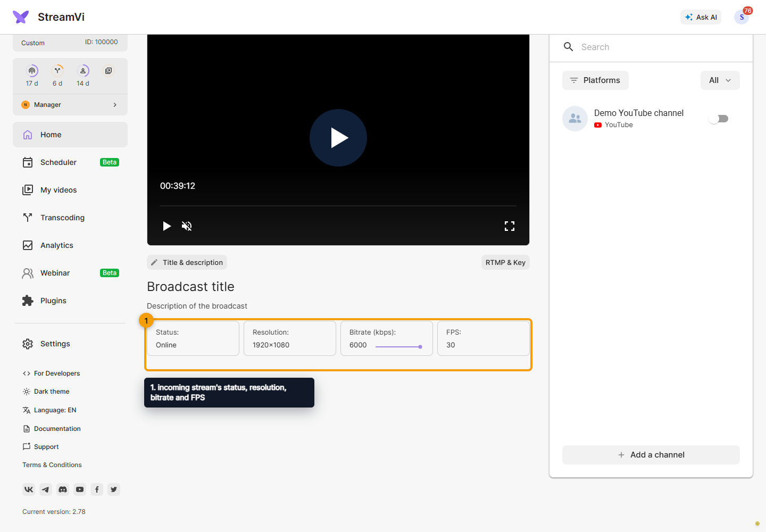Image resolution: width=766 pixels, height=532 pixels.
Task: Unmute the video player sound
Action: coord(187,226)
